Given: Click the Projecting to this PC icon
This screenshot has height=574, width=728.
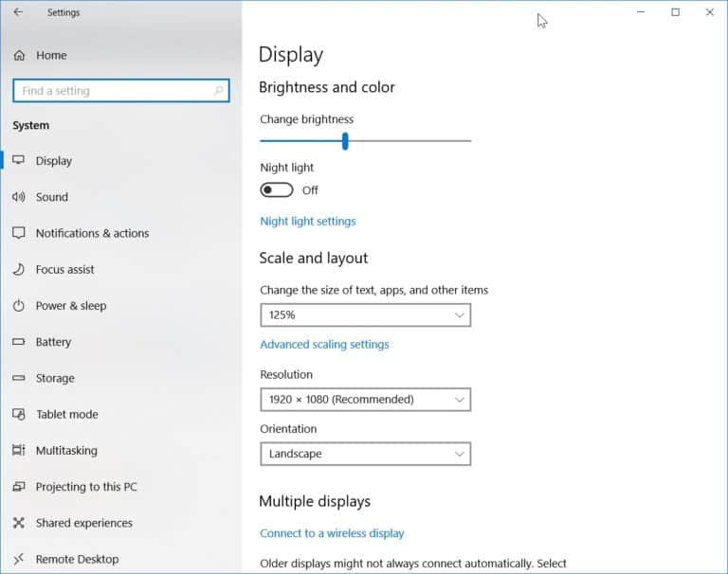Looking at the screenshot, I should (19, 486).
